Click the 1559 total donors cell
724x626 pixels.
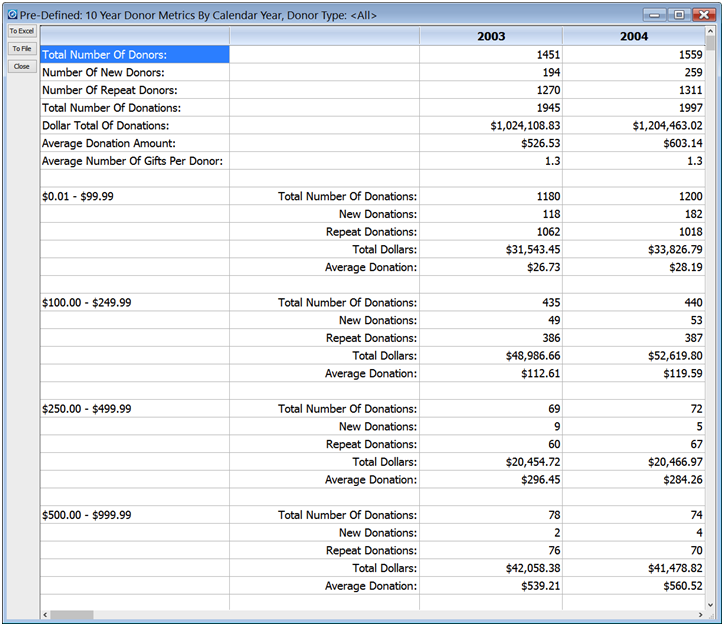click(634, 54)
